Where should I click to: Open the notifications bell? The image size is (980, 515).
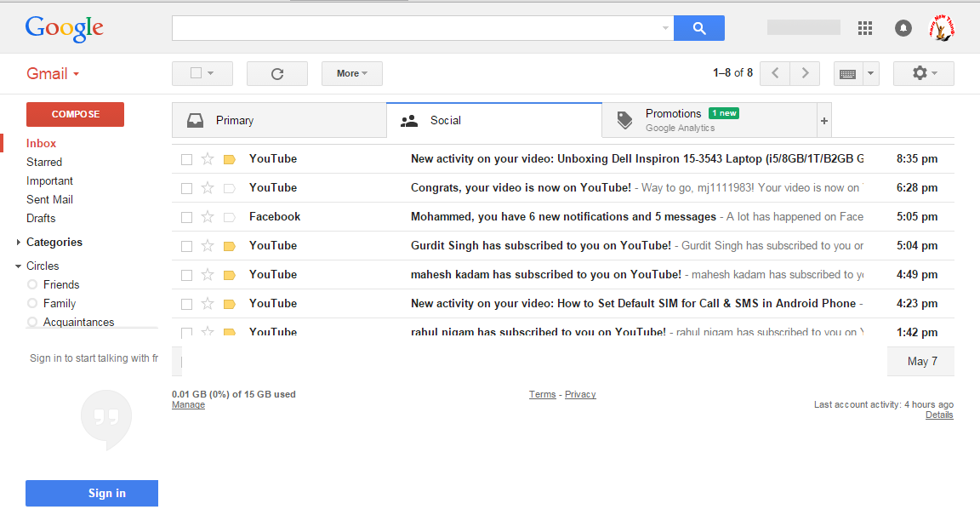tap(903, 28)
